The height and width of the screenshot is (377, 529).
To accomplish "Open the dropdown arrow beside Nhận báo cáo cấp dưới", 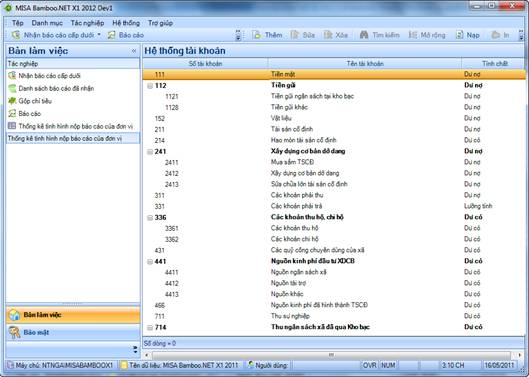I will [x=99, y=34].
